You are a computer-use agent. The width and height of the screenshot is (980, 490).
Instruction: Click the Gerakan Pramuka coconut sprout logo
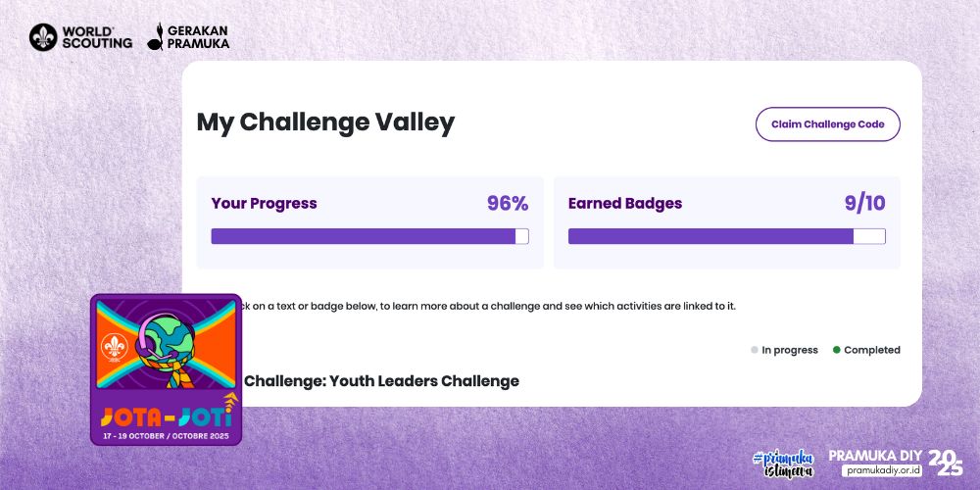tap(155, 37)
